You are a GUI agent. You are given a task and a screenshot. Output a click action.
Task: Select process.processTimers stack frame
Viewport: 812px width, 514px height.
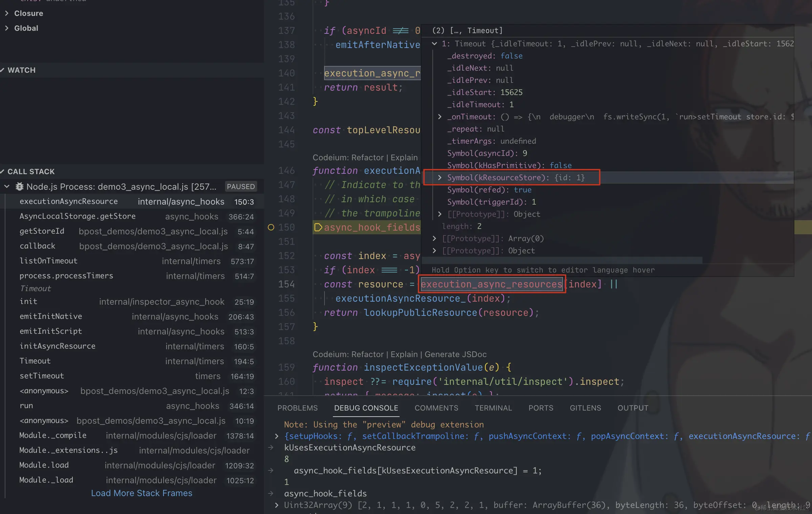click(132, 276)
